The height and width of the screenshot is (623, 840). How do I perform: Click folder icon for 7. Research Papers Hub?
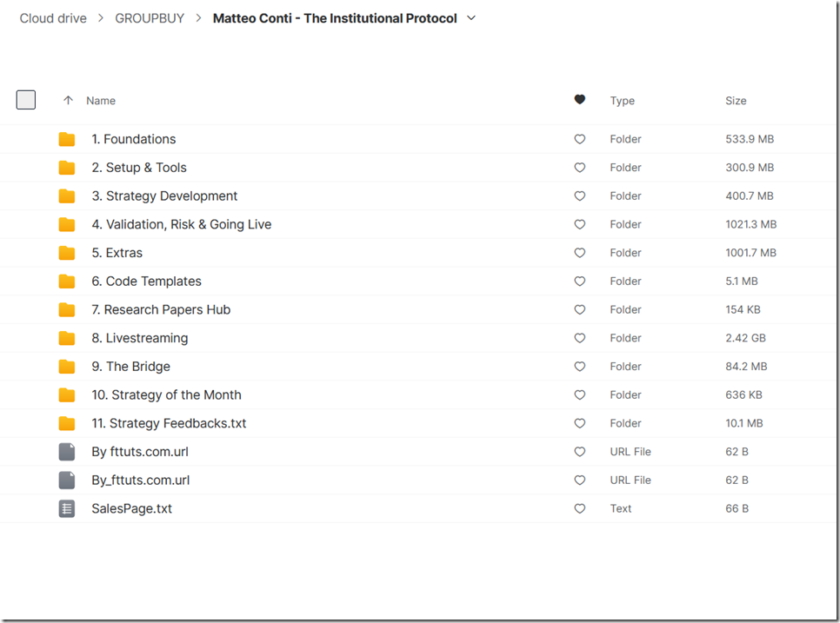click(67, 309)
